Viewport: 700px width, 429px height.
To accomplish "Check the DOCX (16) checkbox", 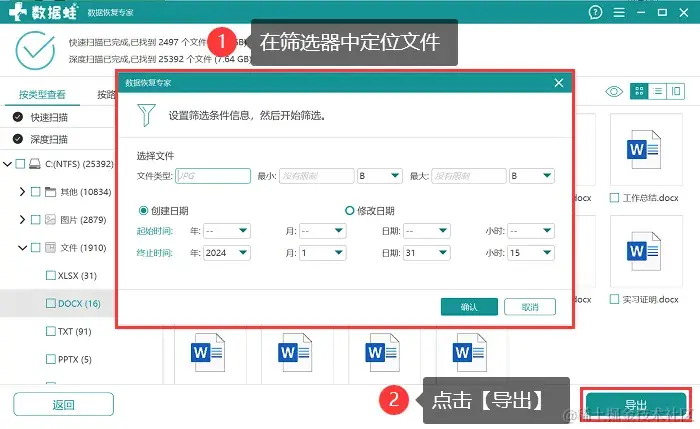I will (x=51, y=304).
